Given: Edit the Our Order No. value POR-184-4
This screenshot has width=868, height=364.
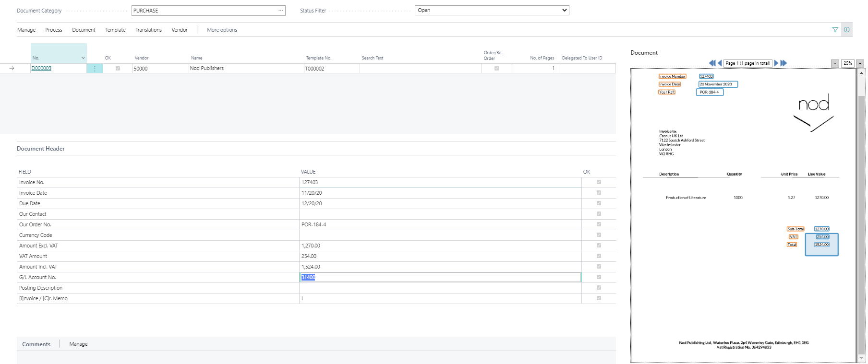Looking at the screenshot, I should pyautogui.click(x=440, y=224).
